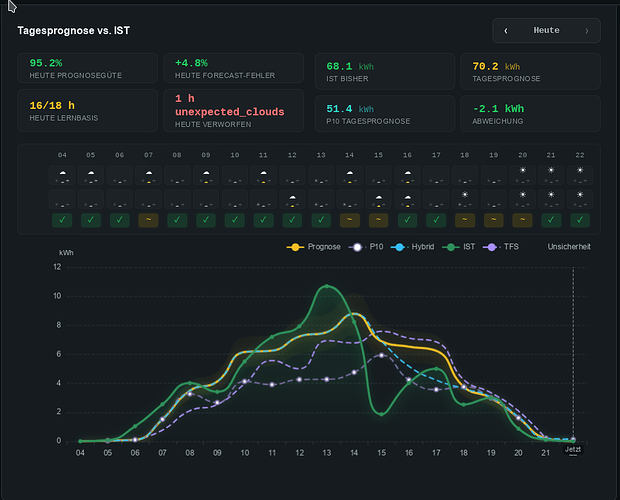
Task: Click the yellow tilde badge under hour 20
Action: click(522, 220)
